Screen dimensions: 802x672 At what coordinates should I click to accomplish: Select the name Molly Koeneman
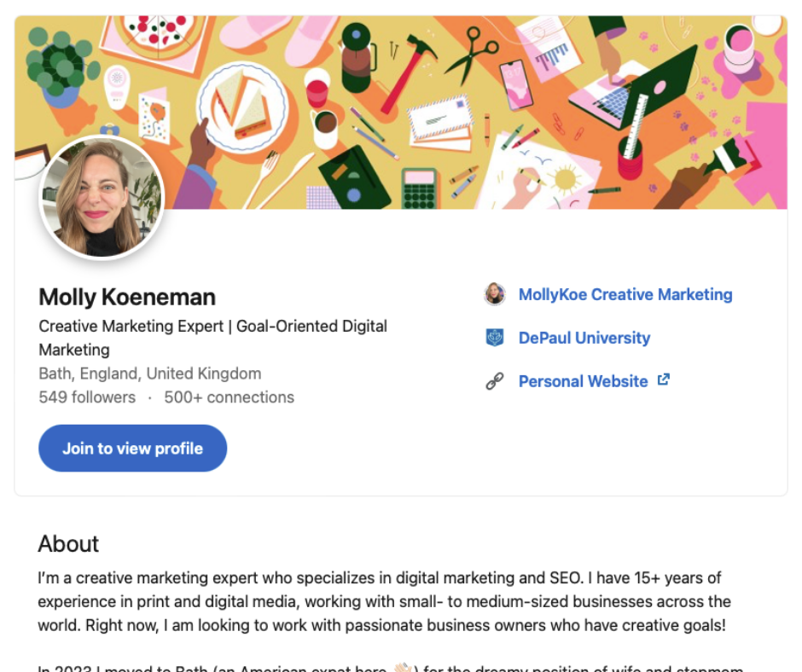(x=126, y=297)
